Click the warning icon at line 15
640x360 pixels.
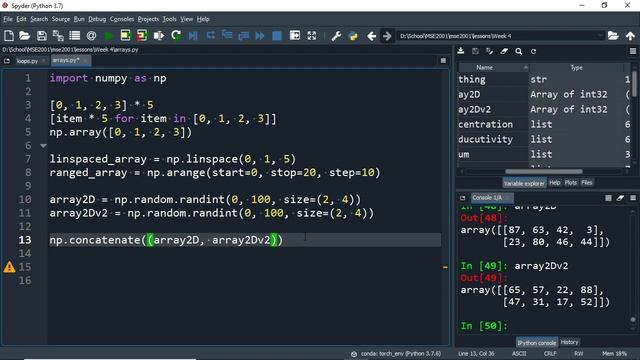coord(9,267)
